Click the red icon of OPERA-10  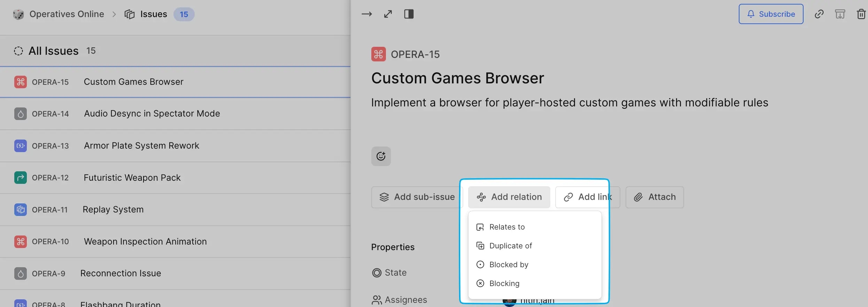[21, 241]
